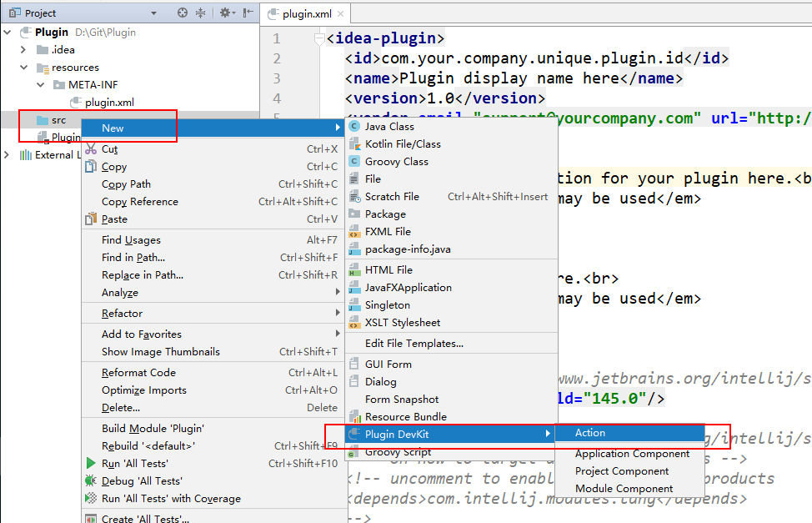Select the src folder in tree
Image resolution: width=812 pixels, height=523 pixels.
coord(58,120)
